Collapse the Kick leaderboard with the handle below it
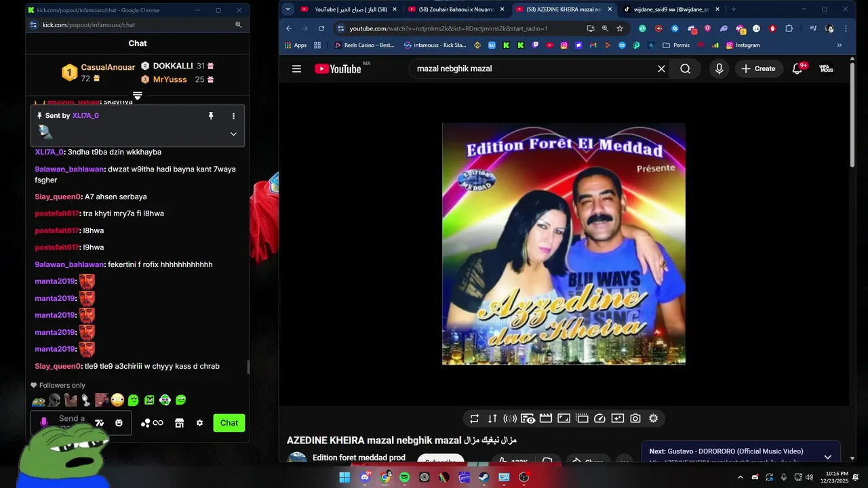The width and height of the screenshot is (868, 488). pyautogui.click(x=138, y=95)
